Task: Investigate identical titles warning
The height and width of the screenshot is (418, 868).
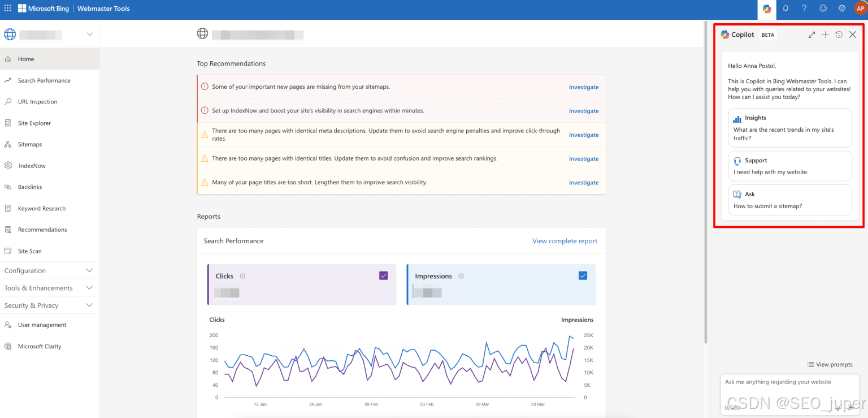Action: tap(584, 159)
